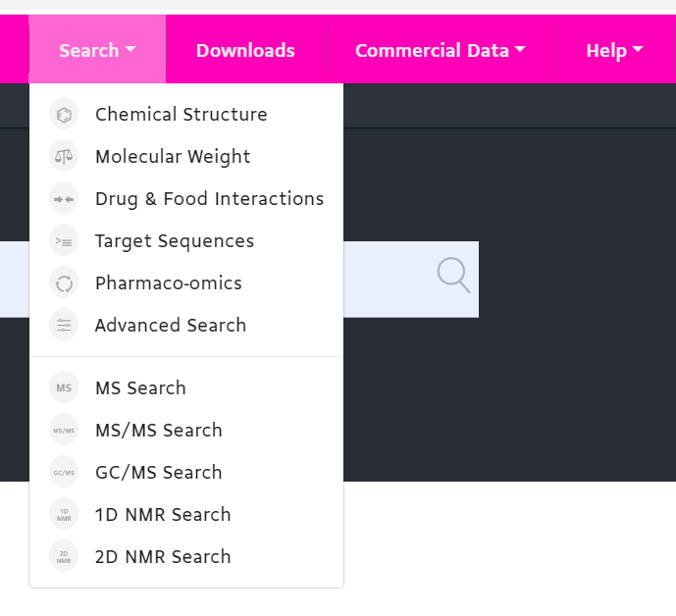Image resolution: width=676 pixels, height=616 pixels.
Task: Click the MS/MS Search round icon
Action: click(64, 431)
